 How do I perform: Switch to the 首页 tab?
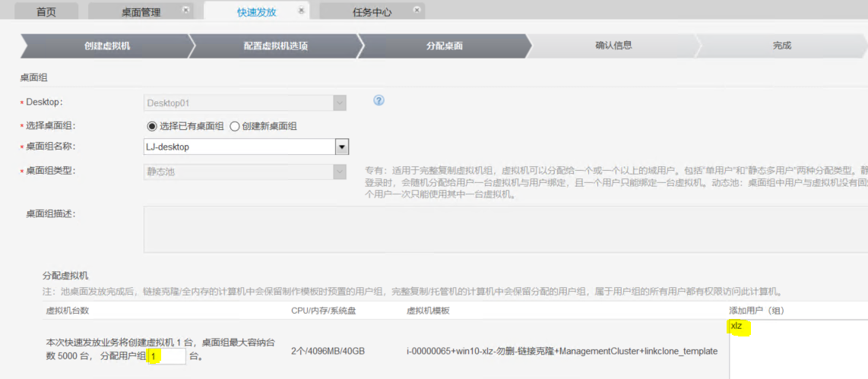click(x=46, y=11)
